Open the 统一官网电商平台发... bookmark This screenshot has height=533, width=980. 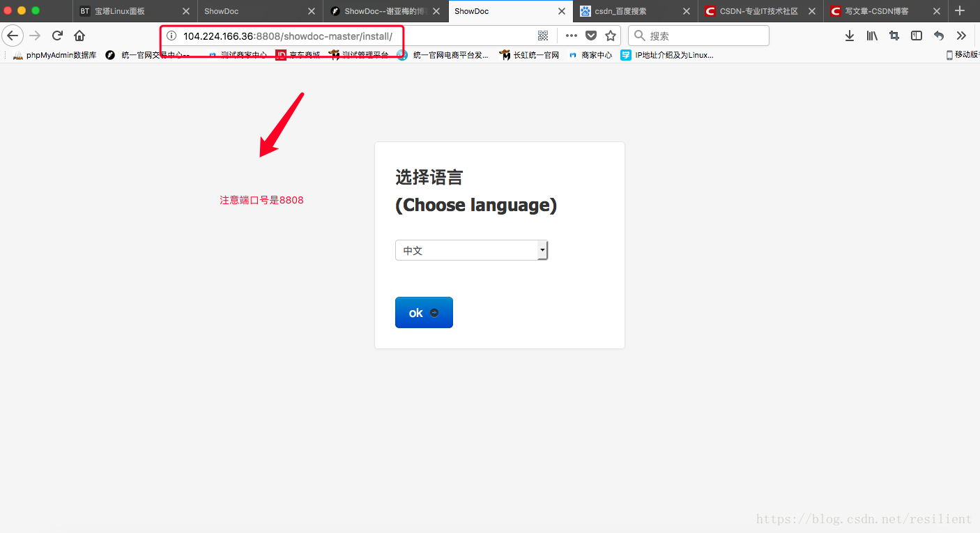pyautogui.click(x=443, y=55)
